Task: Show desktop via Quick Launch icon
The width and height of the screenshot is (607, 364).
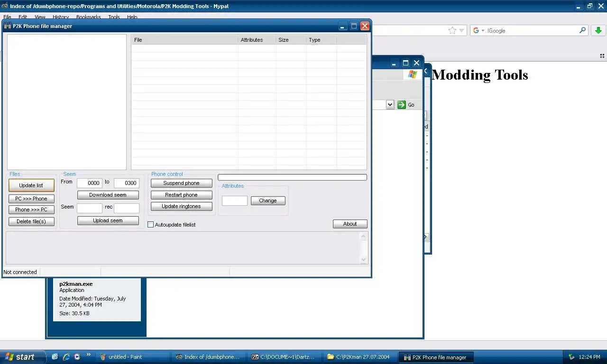Action: point(55,357)
